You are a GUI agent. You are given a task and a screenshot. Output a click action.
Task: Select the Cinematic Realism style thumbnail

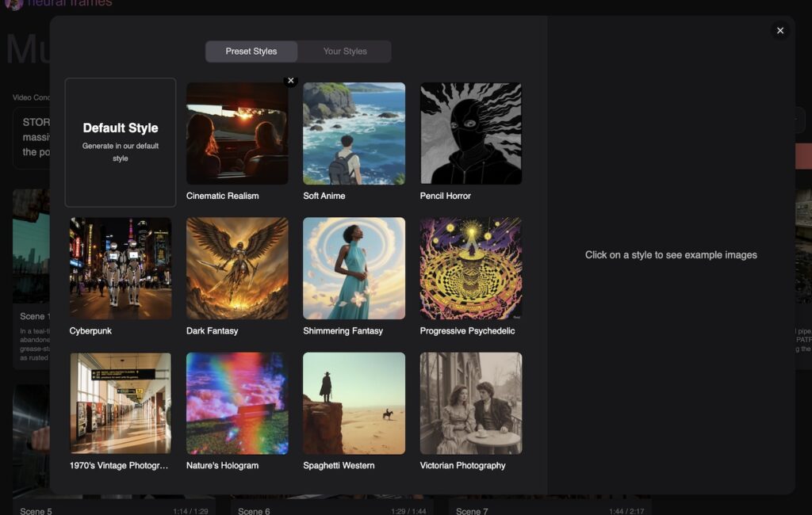tap(237, 134)
